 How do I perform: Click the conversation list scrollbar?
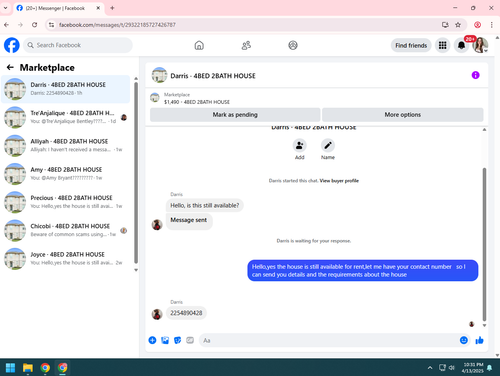click(x=136, y=173)
